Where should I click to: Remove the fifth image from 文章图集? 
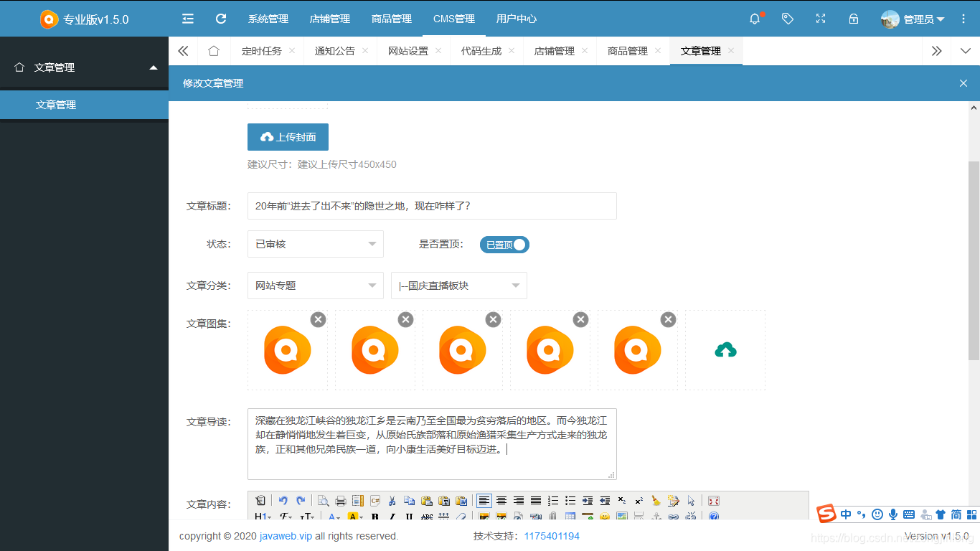[668, 319]
